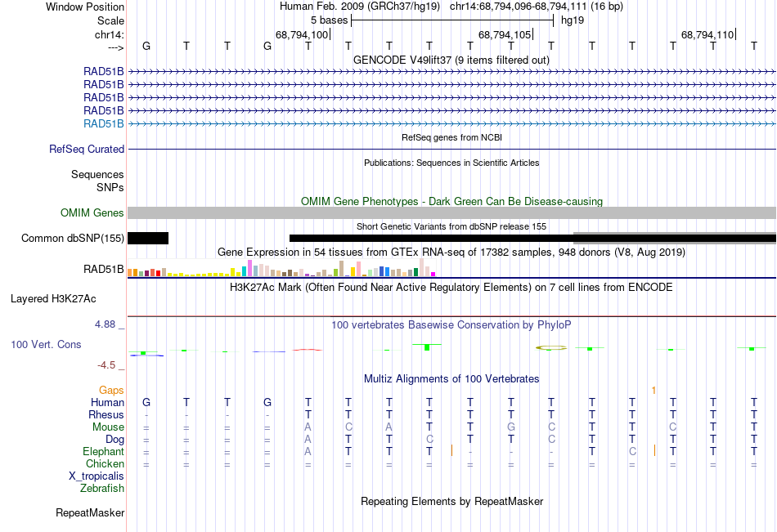Select the Human alignment row label
777x532 pixels.
[x=107, y=403]
